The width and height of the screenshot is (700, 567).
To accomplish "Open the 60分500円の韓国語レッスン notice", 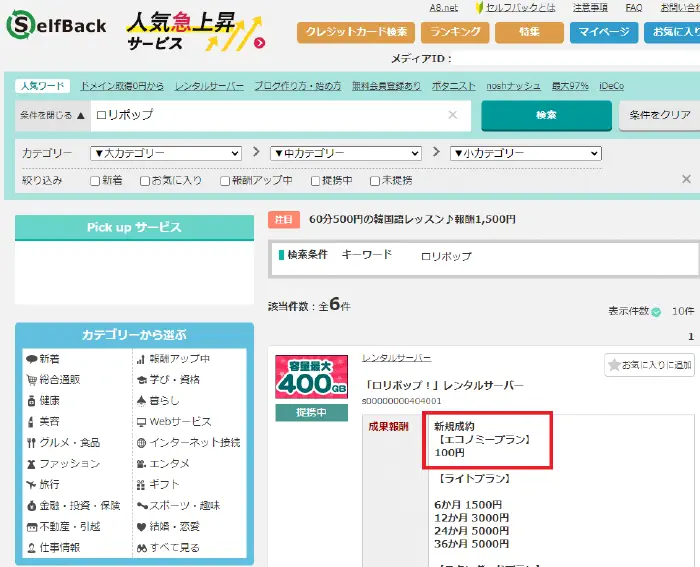I will [412, 220].
